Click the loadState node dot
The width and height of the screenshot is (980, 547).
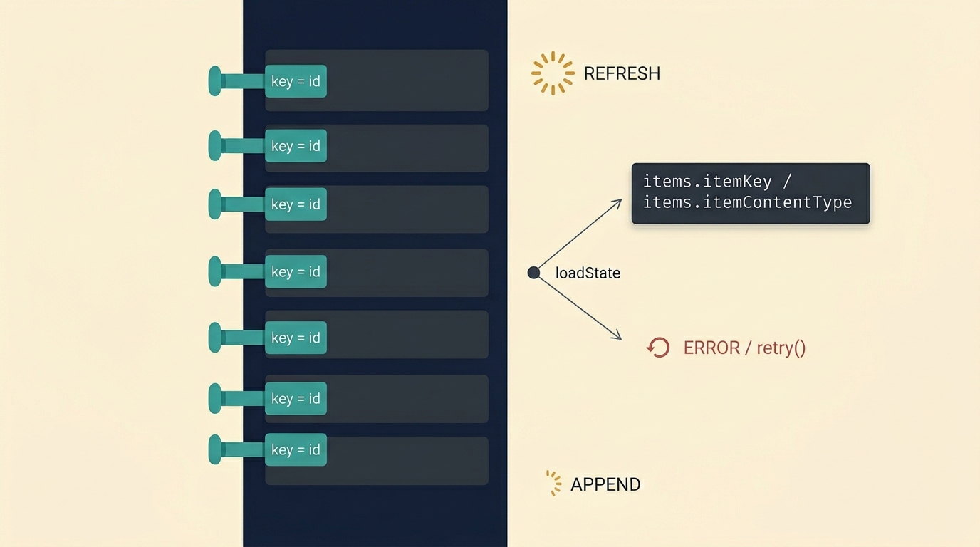[x=533, y=273]
